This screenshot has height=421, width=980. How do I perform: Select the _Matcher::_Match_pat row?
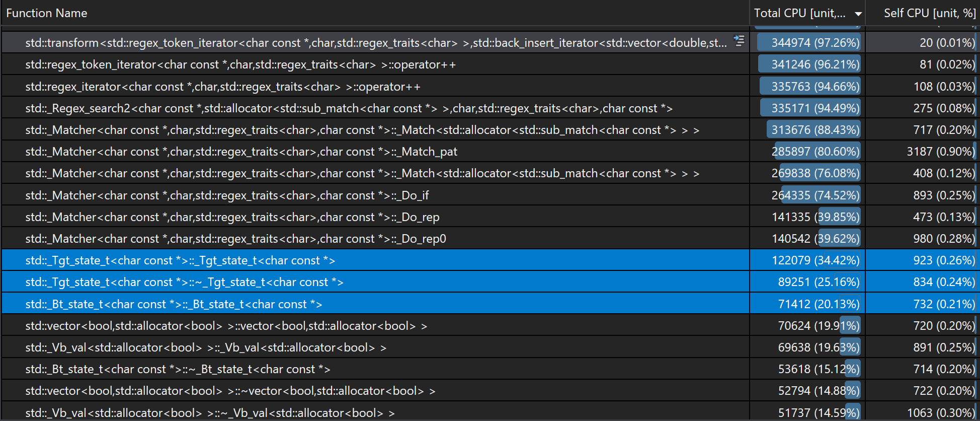pyautogui.click(x=241, y=152)
